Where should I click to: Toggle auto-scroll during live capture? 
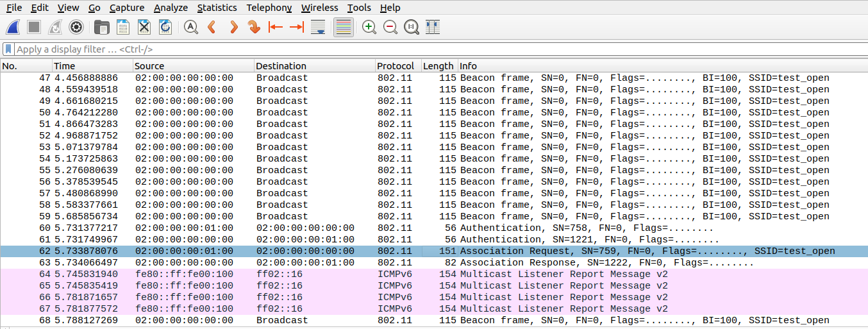(x=317, y=27)
